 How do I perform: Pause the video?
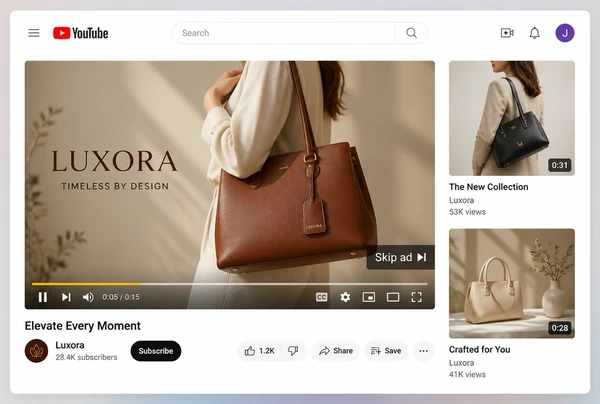(x=43, y=297)
